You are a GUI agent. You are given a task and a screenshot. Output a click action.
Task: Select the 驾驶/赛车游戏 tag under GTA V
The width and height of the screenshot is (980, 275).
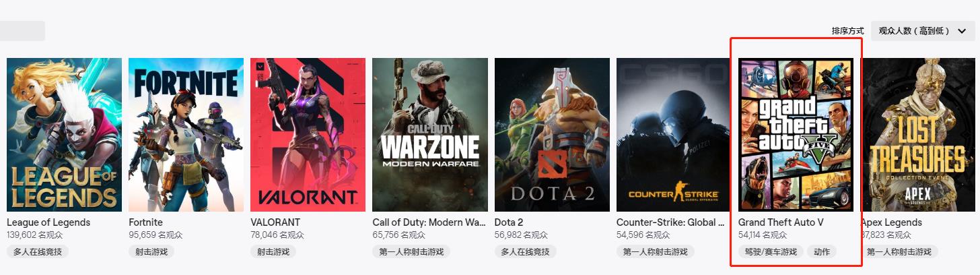(x=771, y=251)
